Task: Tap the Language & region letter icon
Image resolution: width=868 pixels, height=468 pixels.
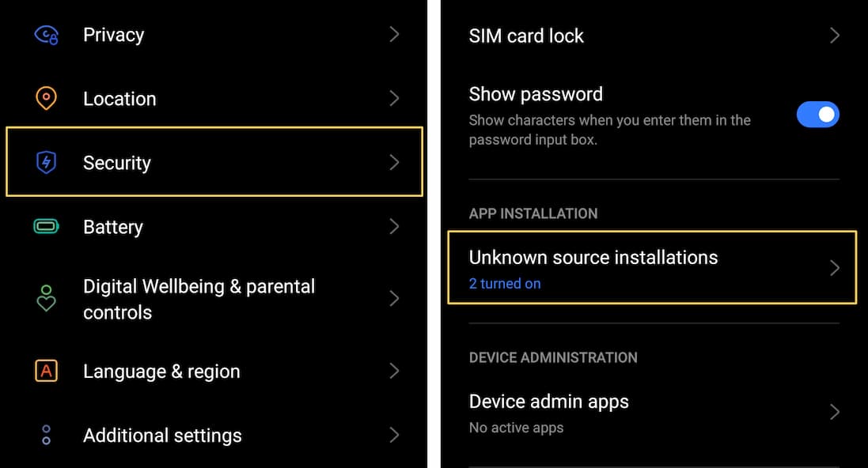Action: (47, 371)
